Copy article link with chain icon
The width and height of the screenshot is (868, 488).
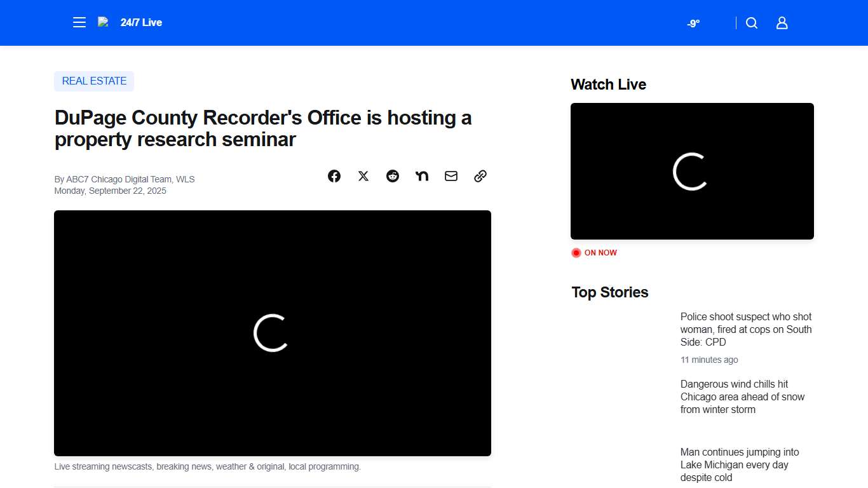(480, 176)
